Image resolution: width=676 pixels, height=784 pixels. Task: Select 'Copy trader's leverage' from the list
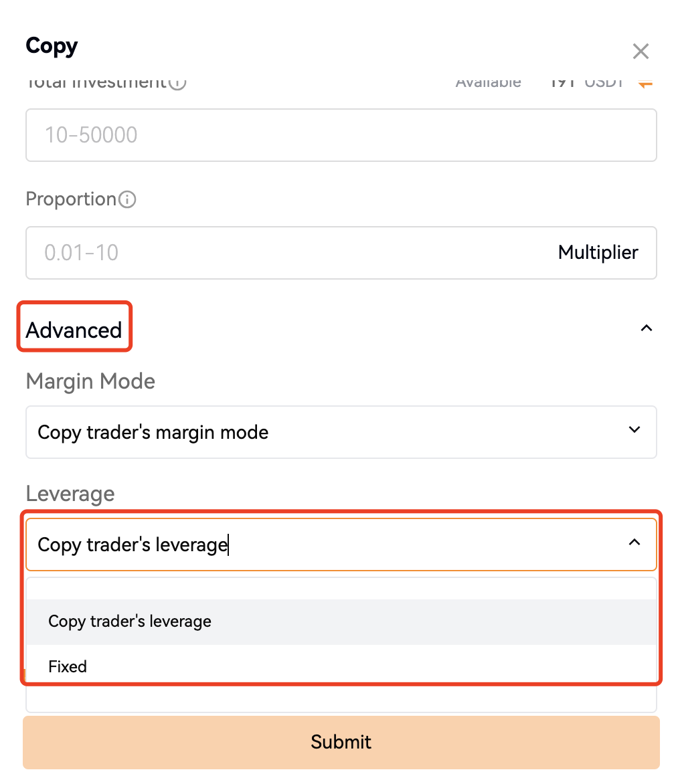tap(130, 621)
